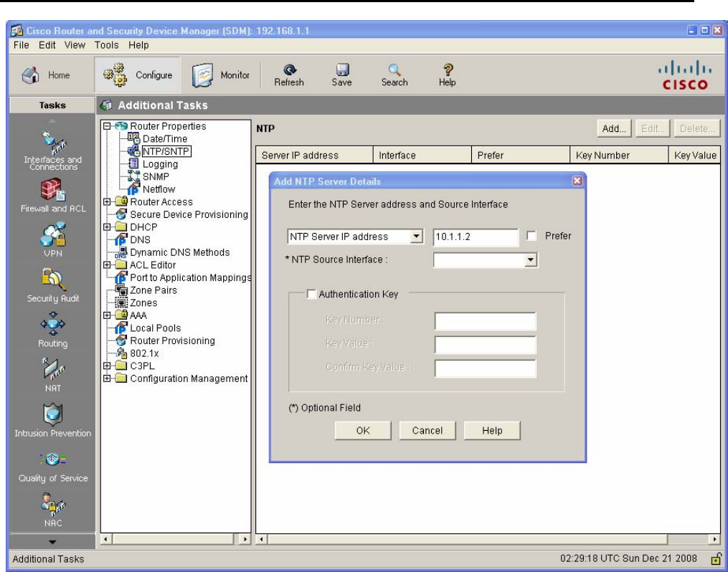Open the View menu
728x572 pixels.
[x=75, y=45]
